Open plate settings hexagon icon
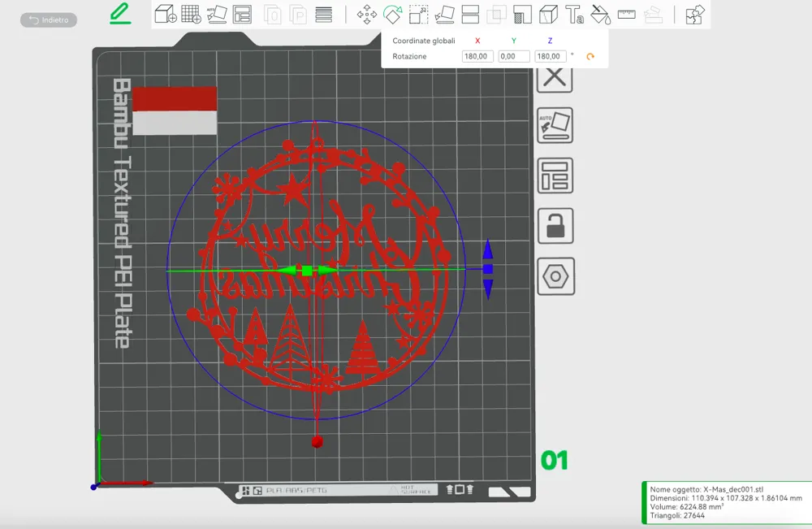Viewport: 812px width, 529px height. click(555, 276)
